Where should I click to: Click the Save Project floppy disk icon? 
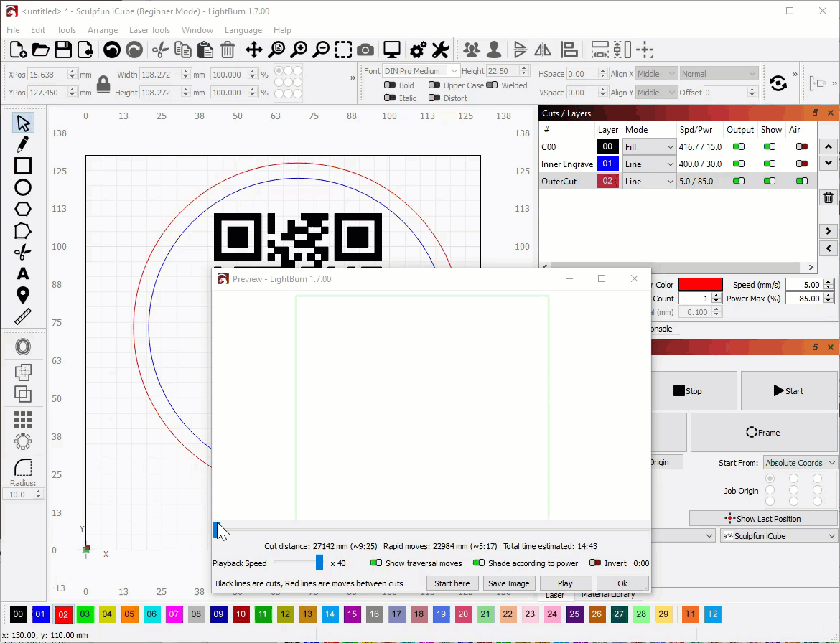click(x=63, y=50)
